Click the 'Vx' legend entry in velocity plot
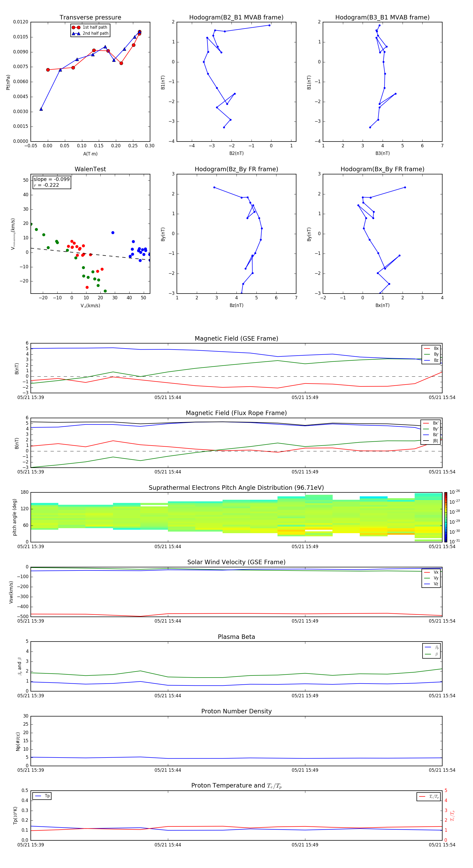 click(x=431, y=572)
